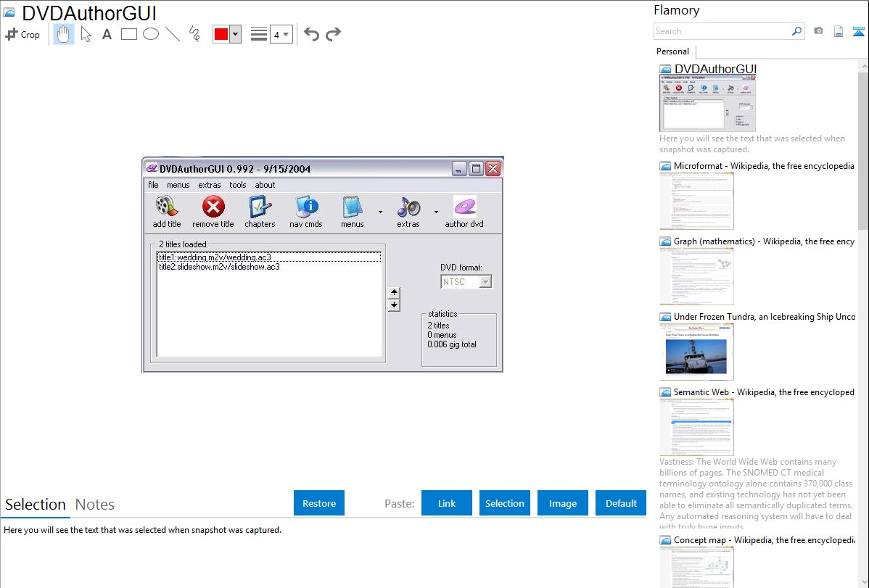This screenshot has width=869, height=588.
Task: Open the tools menu
Action: [238, 185]
